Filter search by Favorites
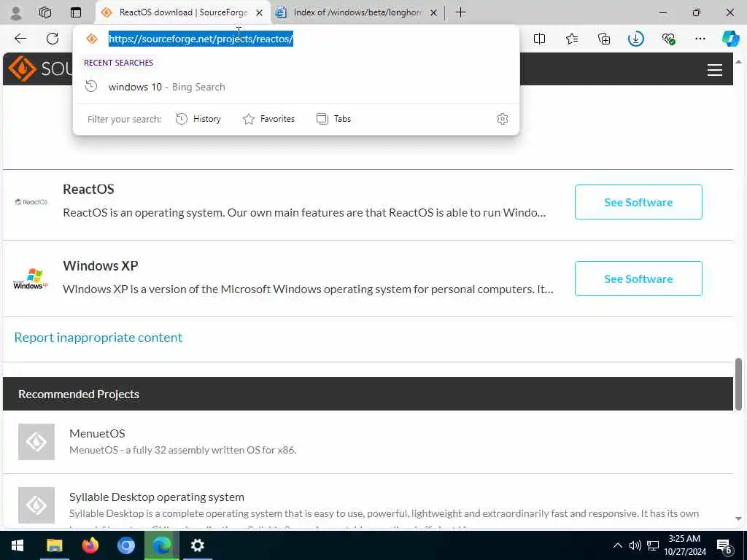Viewport: 747px width, 560px height. (x=268, y=119)
